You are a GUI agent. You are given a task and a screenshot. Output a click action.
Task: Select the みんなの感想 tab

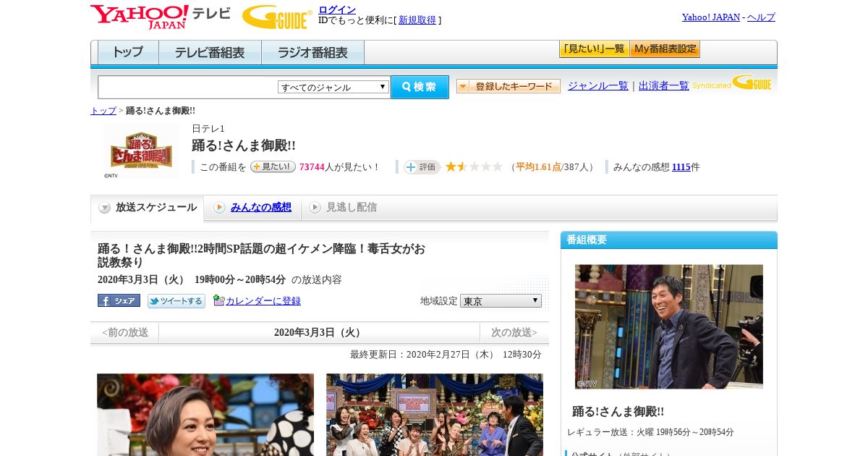click(252, 208)
